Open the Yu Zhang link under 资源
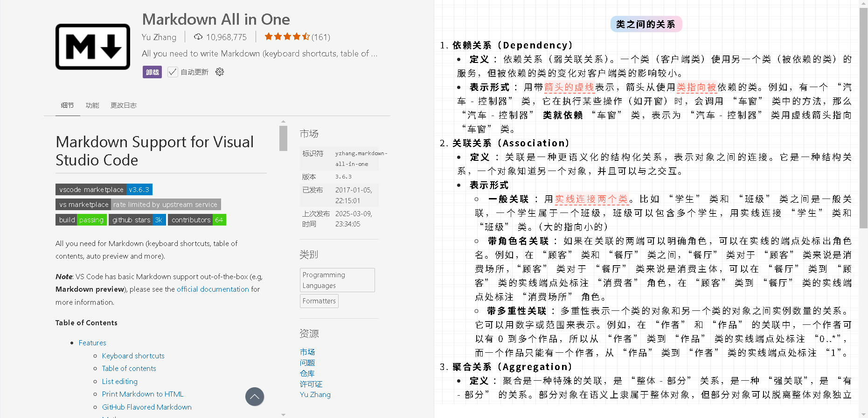The width and height of the screenshot is (868, 418). click(x=315, y=395)
